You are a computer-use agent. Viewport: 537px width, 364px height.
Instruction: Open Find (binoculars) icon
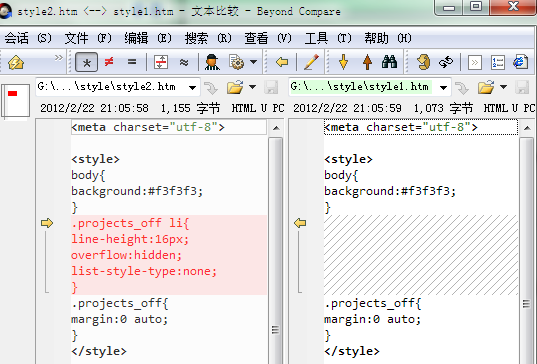coord(389,62)
